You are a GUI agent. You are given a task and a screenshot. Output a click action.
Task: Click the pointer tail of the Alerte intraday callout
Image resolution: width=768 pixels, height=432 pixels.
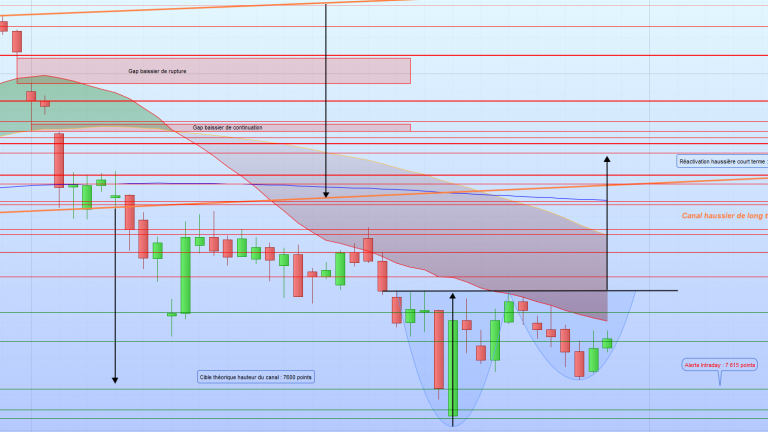[x=719, y=382]
